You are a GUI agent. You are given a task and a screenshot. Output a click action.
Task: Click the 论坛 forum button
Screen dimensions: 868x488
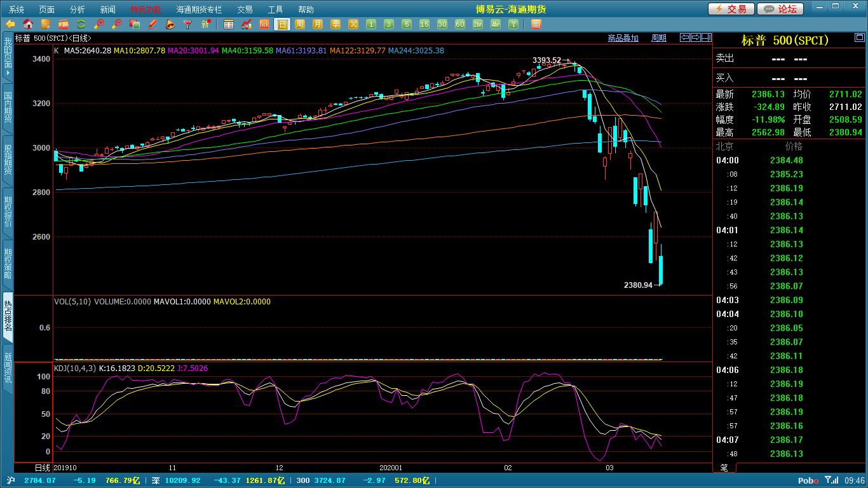[x=781, y=9]
